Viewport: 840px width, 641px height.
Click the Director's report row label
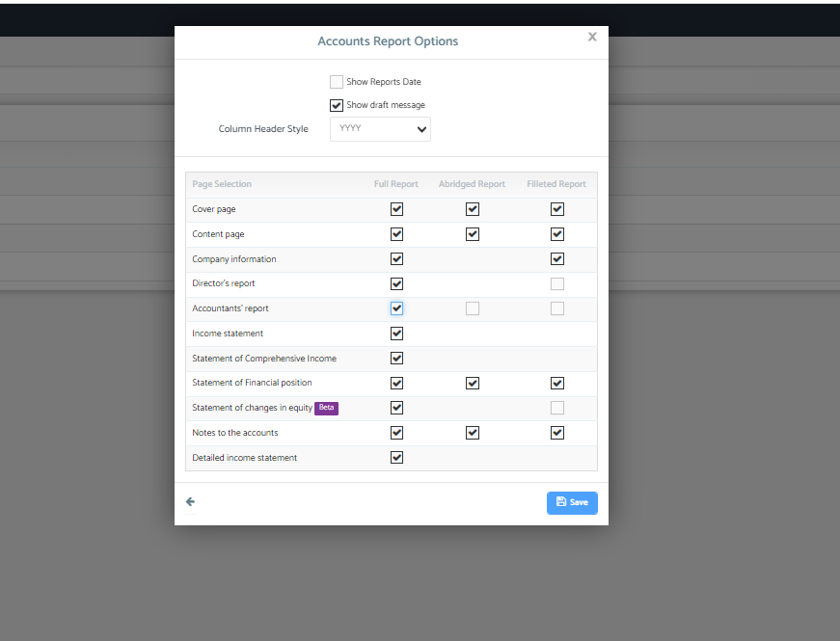point(224,283)
